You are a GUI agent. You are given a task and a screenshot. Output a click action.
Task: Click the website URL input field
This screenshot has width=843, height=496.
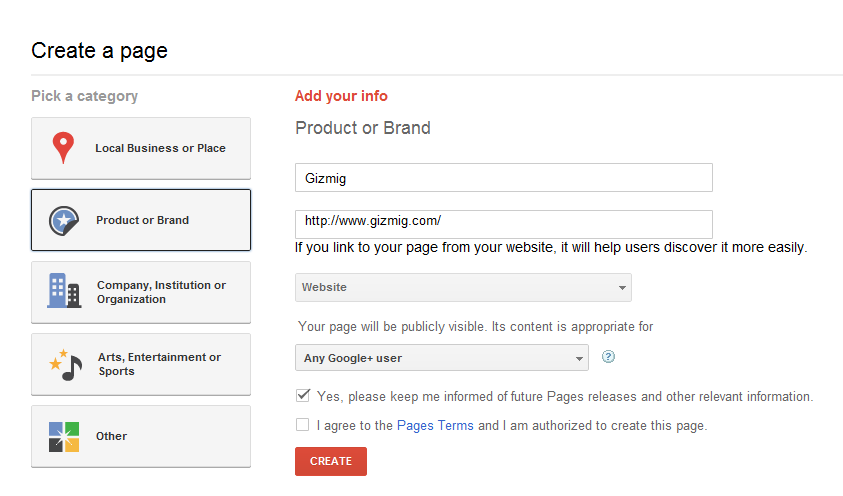504,224
